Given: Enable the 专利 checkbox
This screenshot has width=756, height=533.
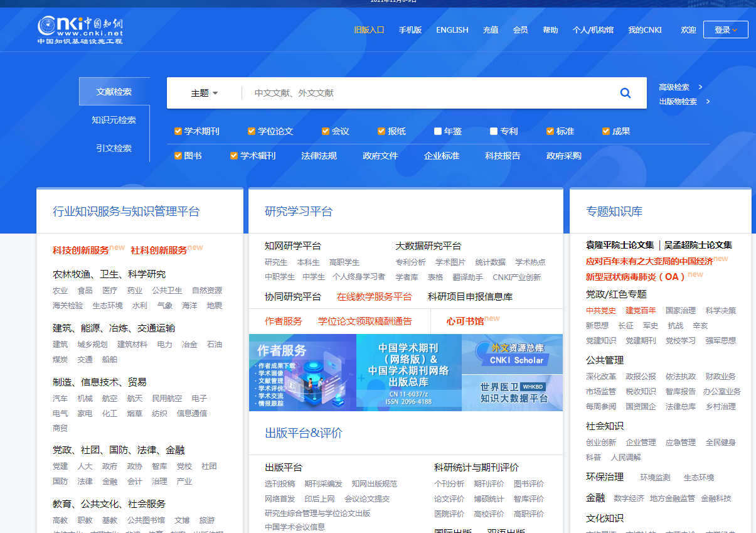Looking at the screenshot, I should [494, 131].
